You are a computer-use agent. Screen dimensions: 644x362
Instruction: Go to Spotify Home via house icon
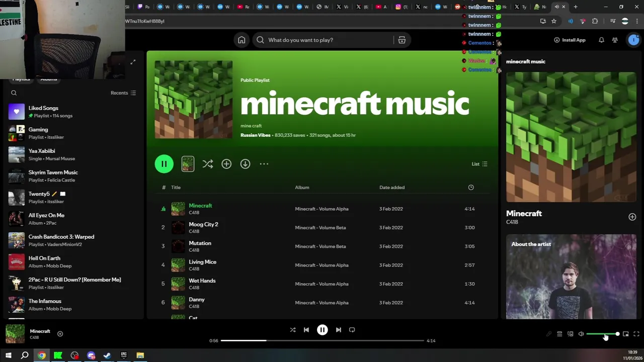click(x=242, y=40)
